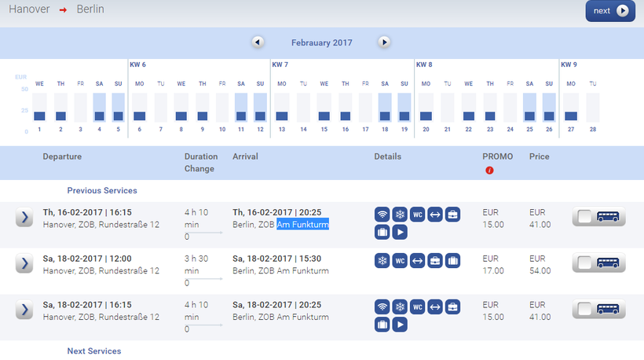Viewport: 644px width, 360px height.
Task: Expand the Sa 18-02-2017 16:15 trip row
Action: [x=24, y=309]
